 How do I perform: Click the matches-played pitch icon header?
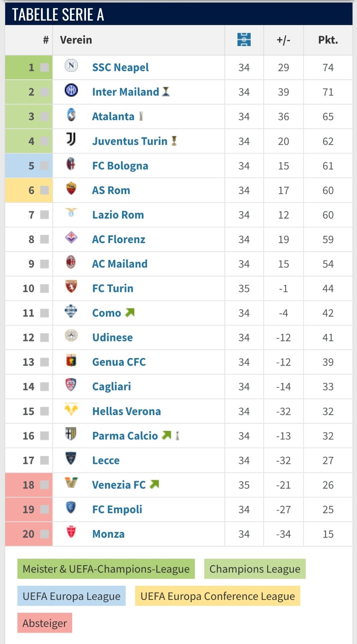point(244,40)
